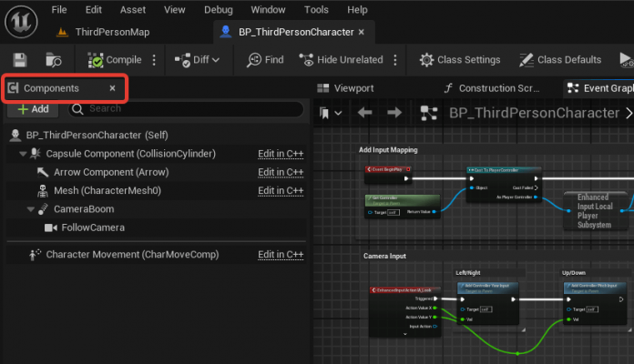
Task: Open Class Settings
Action: 460,60
